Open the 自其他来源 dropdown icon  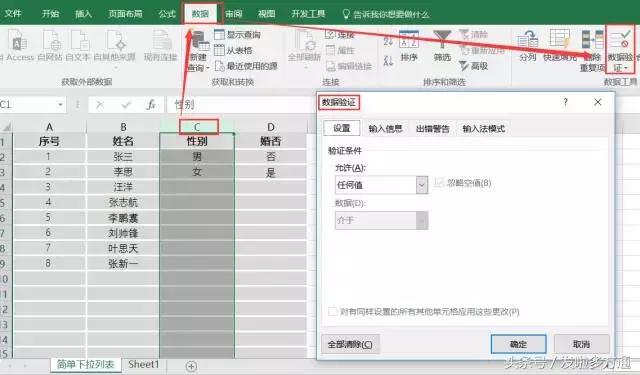tap(115, 48)
